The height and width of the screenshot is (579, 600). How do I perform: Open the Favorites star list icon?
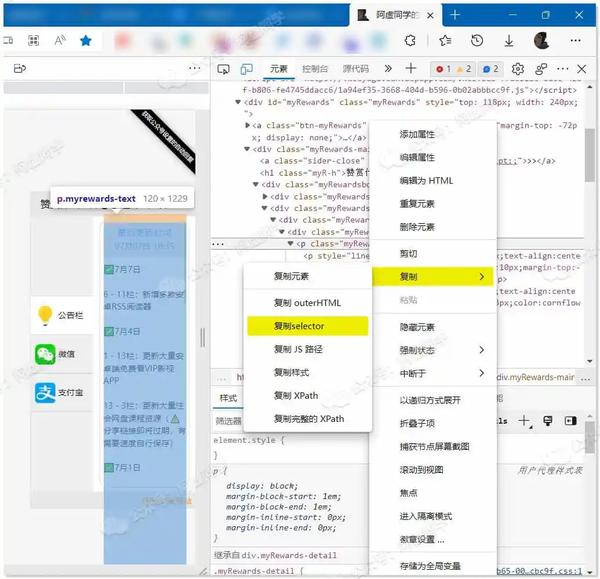(445, 40)
